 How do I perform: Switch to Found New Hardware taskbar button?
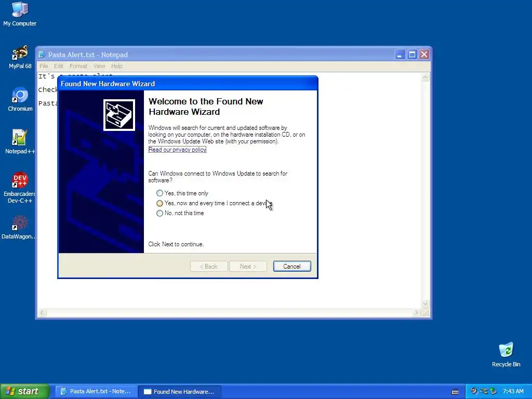(x=180, y=391)
